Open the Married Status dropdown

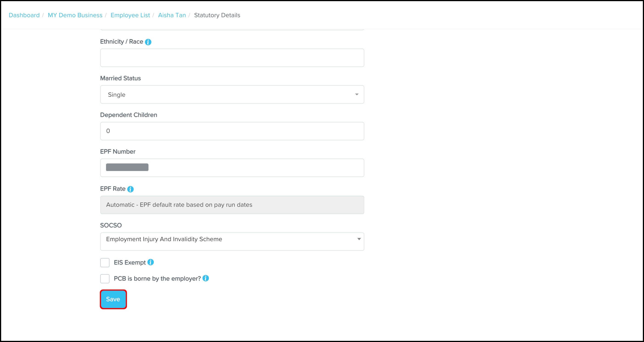point(232,95)
